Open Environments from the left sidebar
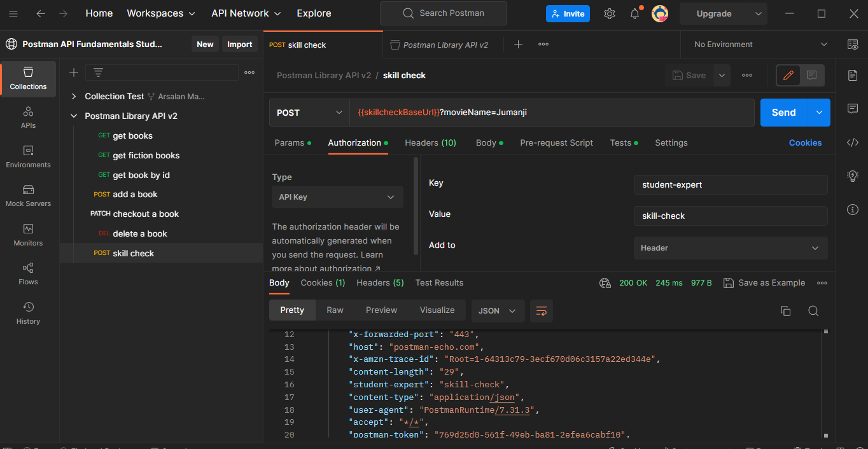 (28, 156)
